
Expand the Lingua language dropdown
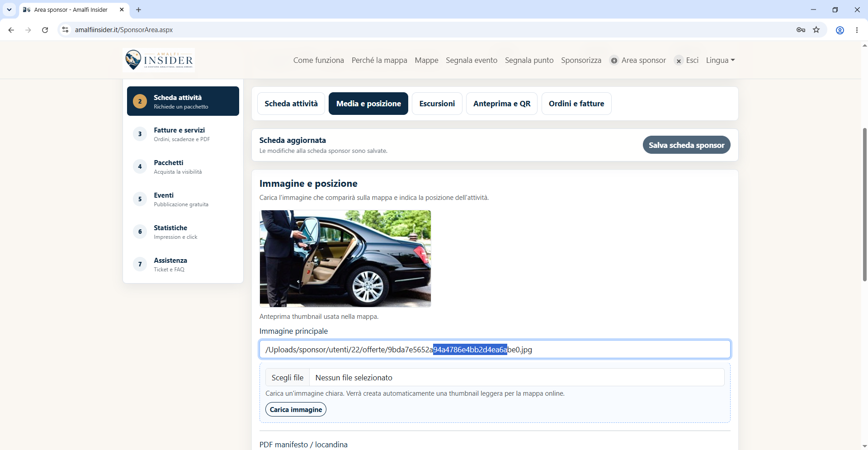point(720,60)
